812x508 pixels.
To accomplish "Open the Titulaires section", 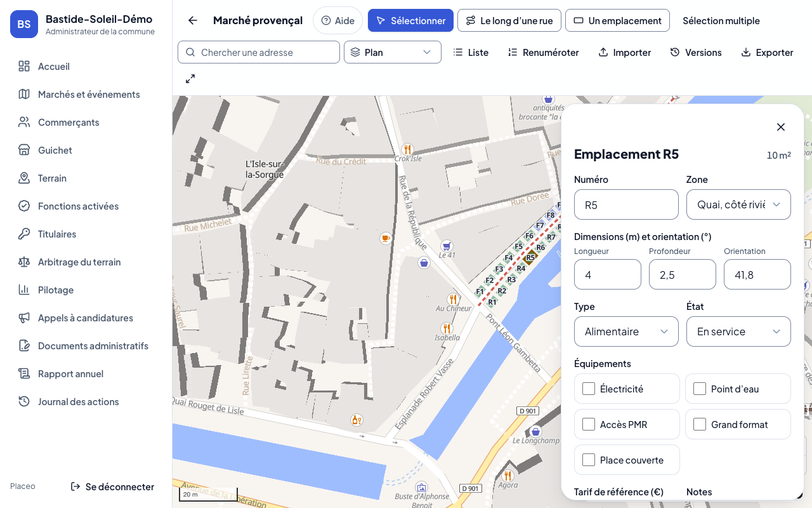I will (x=86, y=234).
